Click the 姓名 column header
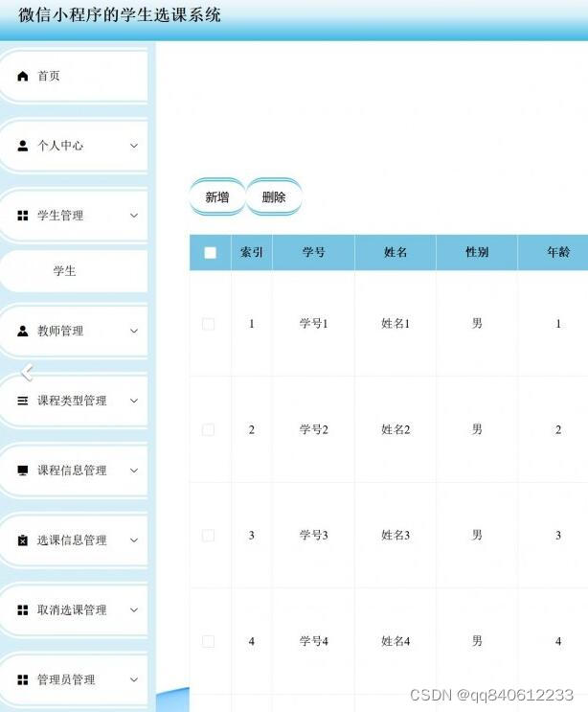 (396, 253)
